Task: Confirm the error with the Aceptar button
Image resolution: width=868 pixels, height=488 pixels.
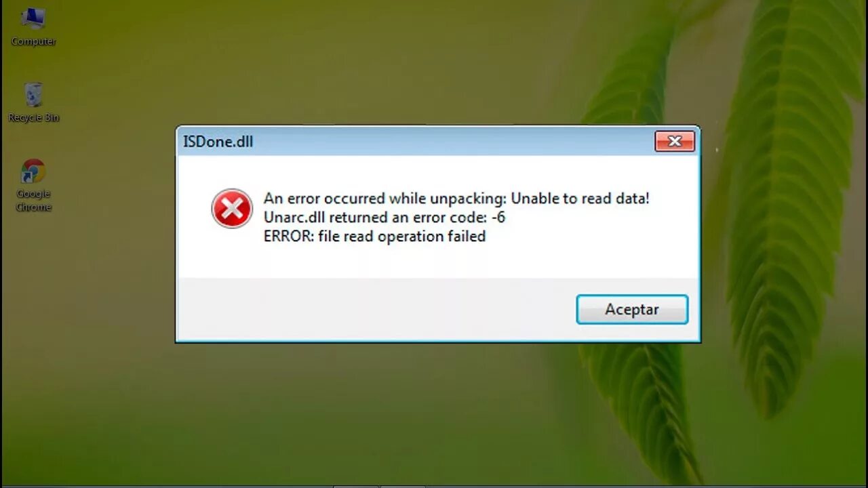Action: [632, 310]
